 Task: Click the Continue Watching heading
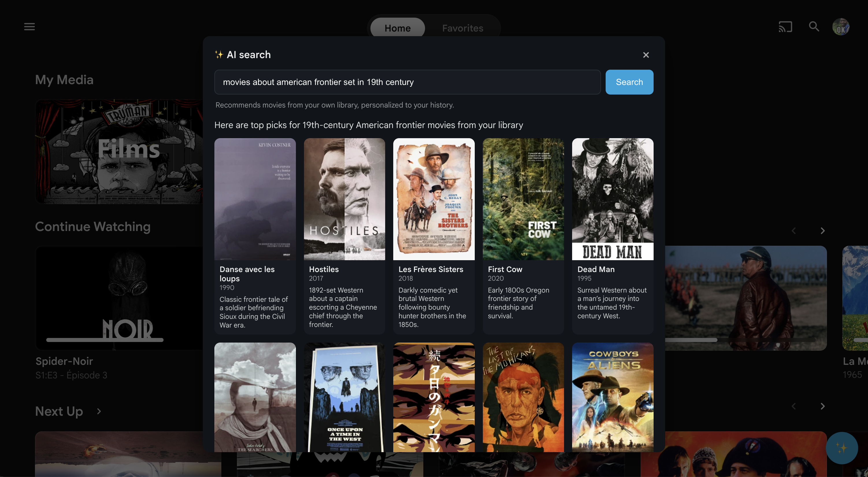[93, 227]
